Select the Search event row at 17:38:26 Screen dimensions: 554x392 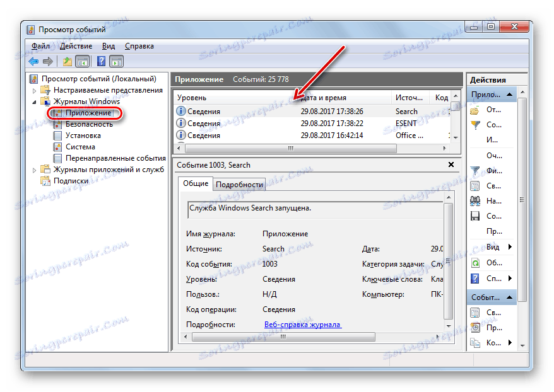(x=313, y=112)
